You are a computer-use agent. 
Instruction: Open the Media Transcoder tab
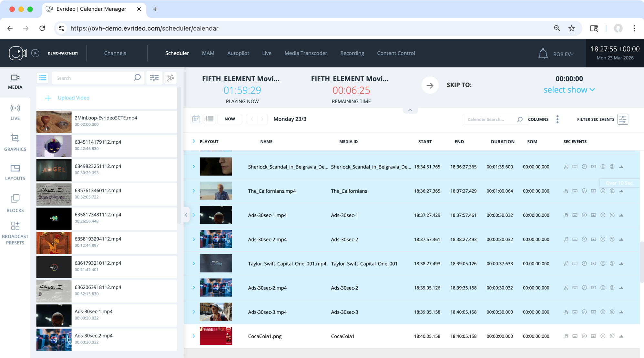(305, 53)
